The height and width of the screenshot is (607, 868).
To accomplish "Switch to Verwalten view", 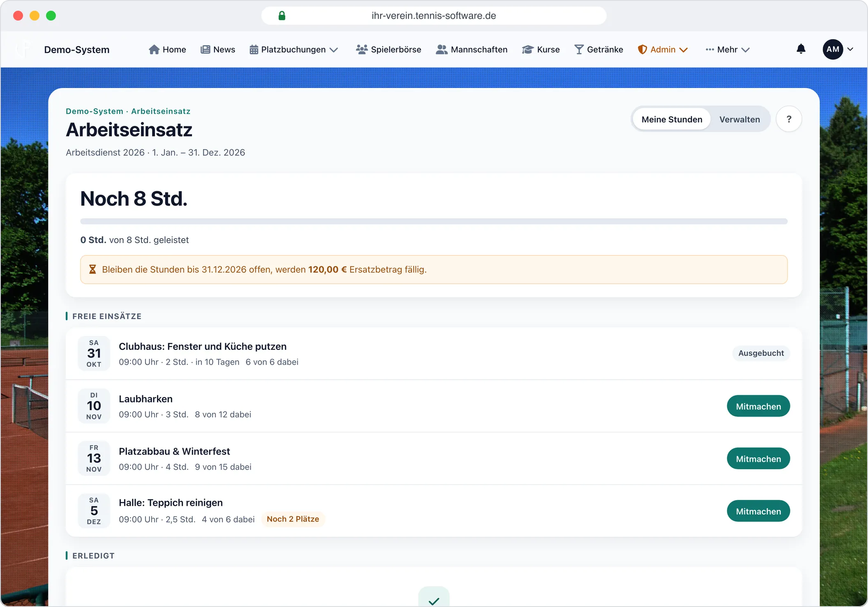I will pyautogui.click(x=739, y=119).
